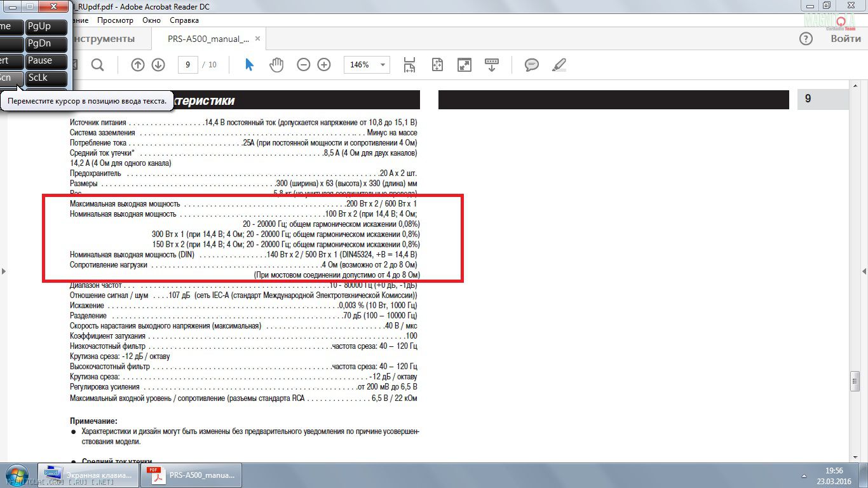This screenshot has width=868, height=488.
Task: Enable fit-width scrolling mode icon
Action: pos(410,65)
